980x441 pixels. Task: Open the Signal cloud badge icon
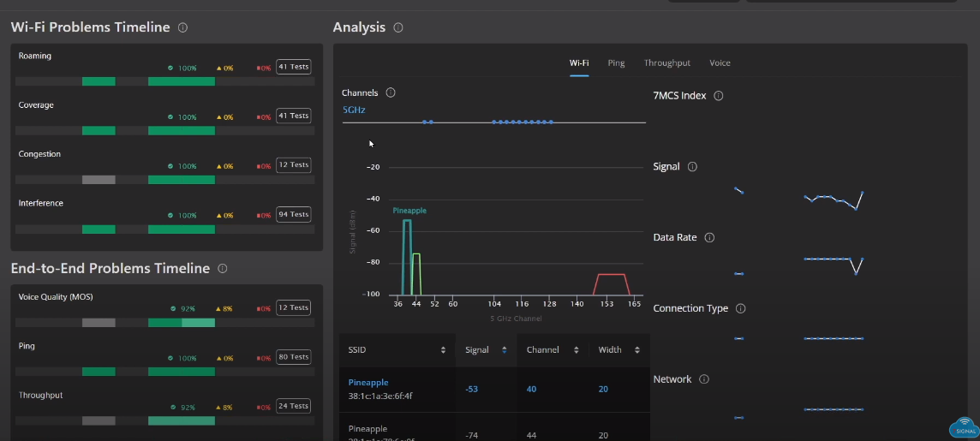pos(964,426)
